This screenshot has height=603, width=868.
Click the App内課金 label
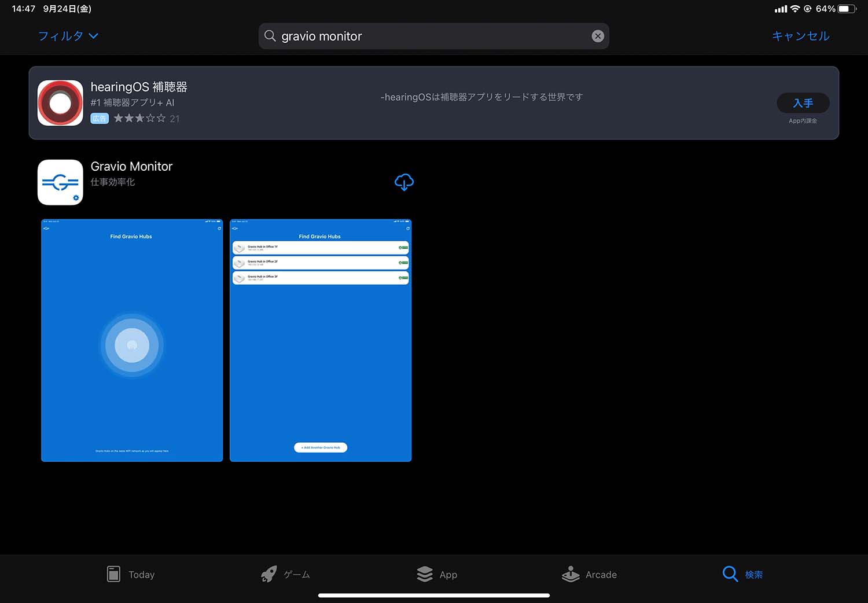tap(803, 121)
